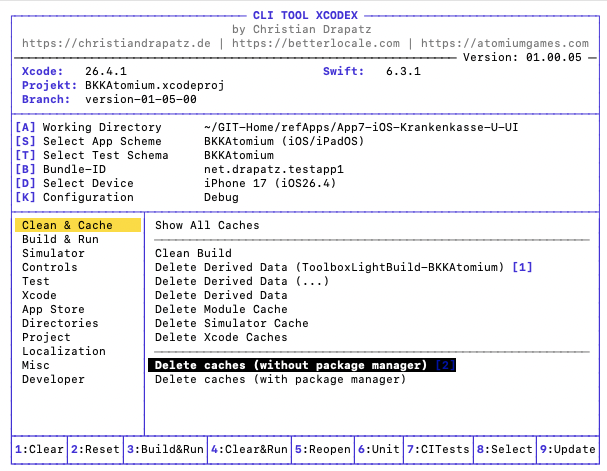Open the Misc category
Screen dimensions: 607x471
(x=36, y=365)
